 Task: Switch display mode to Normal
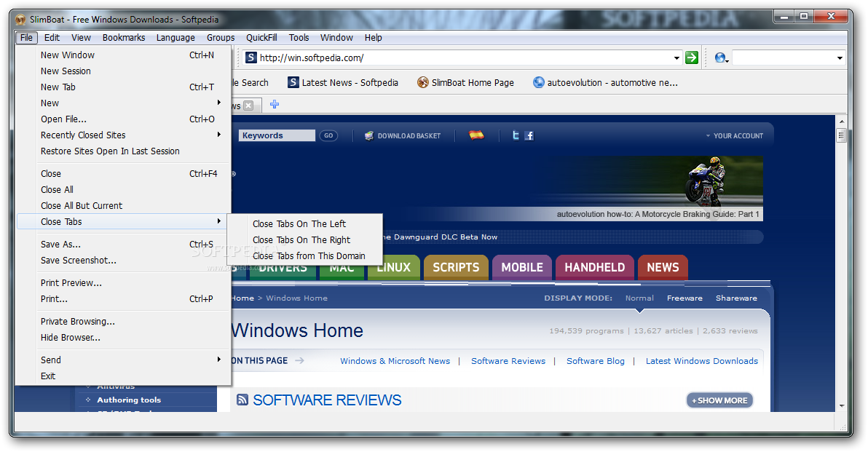(639, 298)
